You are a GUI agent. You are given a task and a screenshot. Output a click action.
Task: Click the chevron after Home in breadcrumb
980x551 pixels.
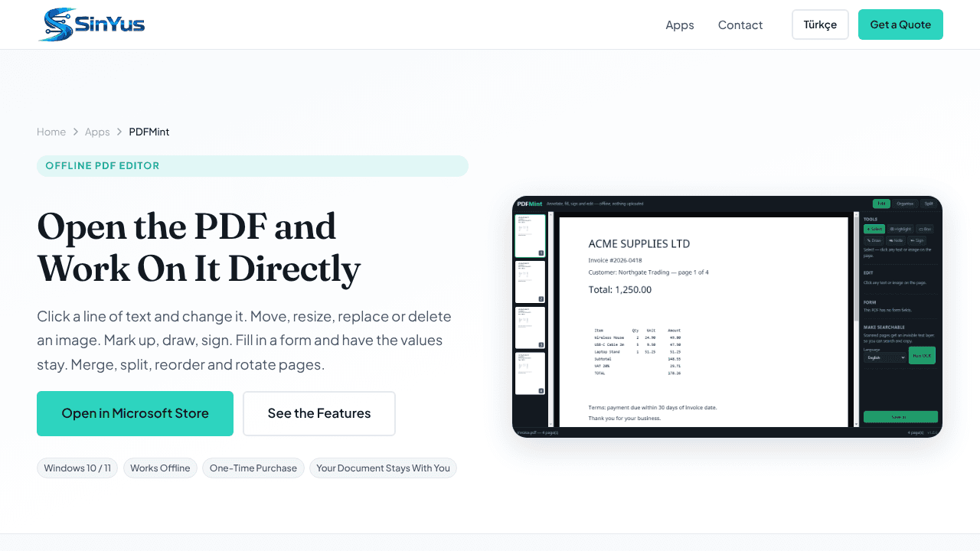(x=76, y=132)
